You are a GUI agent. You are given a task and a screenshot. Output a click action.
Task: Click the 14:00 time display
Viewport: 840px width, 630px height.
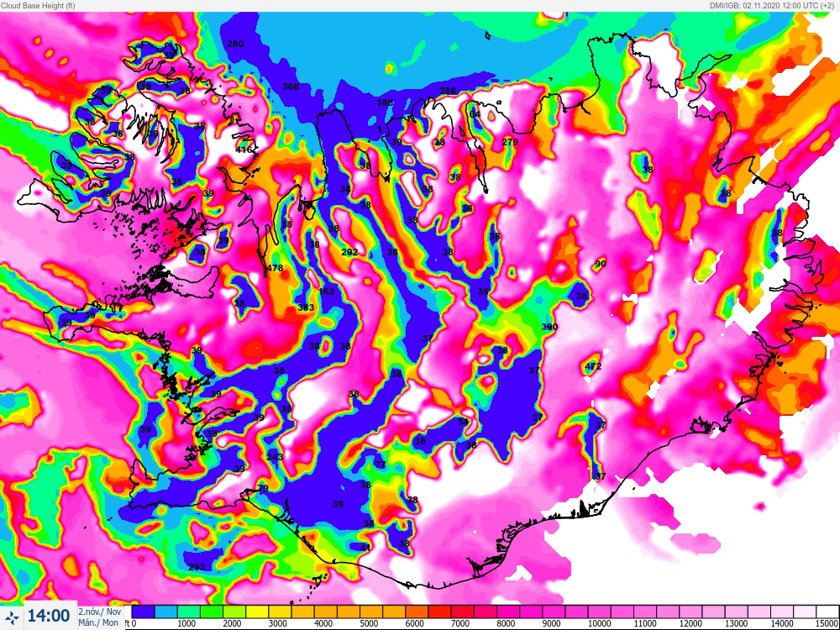[49, 616]
